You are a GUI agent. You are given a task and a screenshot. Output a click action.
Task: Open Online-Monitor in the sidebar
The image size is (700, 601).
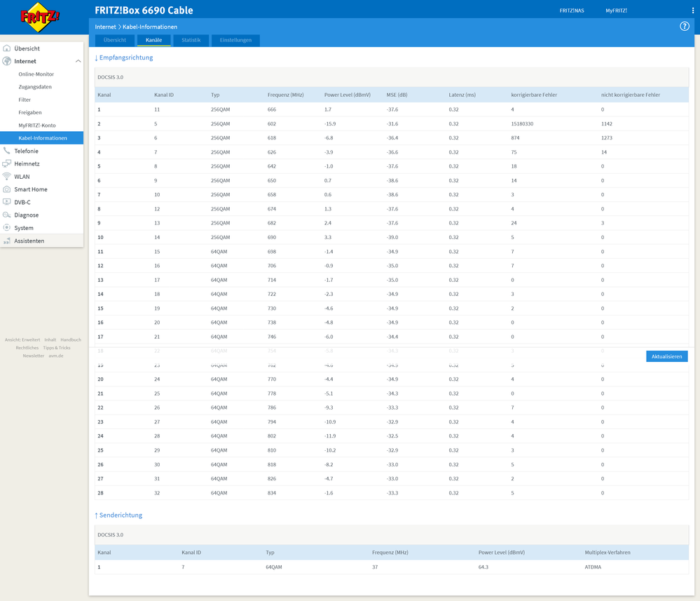[36, 74]
